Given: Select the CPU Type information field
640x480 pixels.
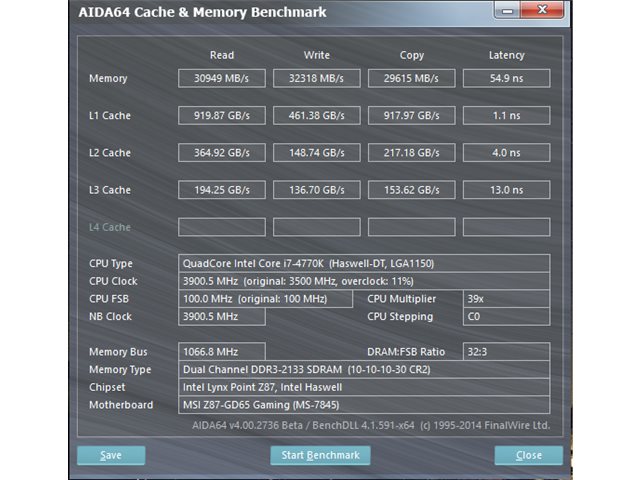Looking at the screenshot, I should click(364, 263).
